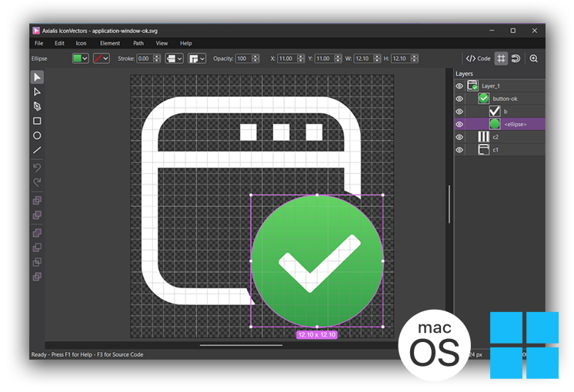574x392 pixels.
Task: Click the Code view button
Action: [478, 58]
